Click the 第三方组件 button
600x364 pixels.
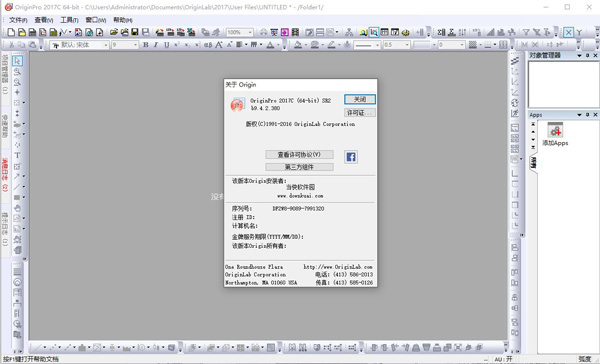(x=299, y=167)
